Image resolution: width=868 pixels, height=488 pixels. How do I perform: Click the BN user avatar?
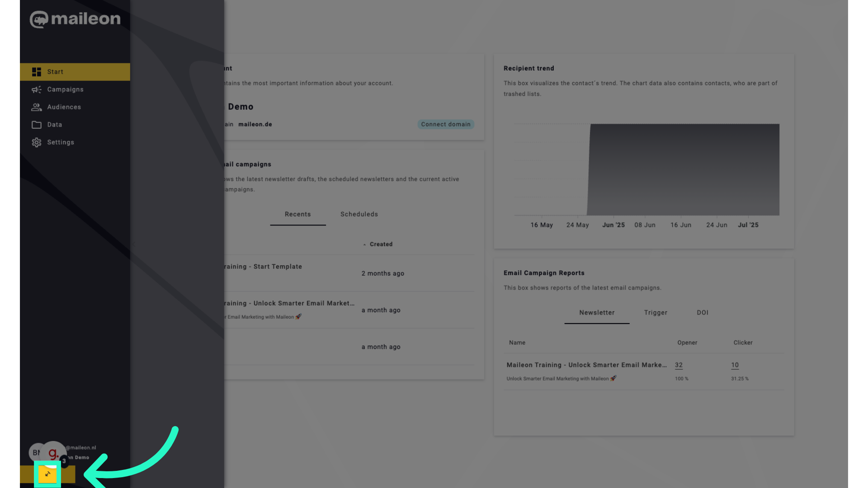pos(36,453)
